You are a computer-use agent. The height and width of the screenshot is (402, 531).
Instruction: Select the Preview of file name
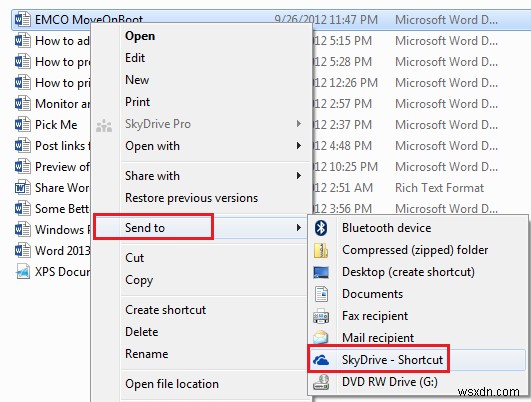tap(62, 167)
